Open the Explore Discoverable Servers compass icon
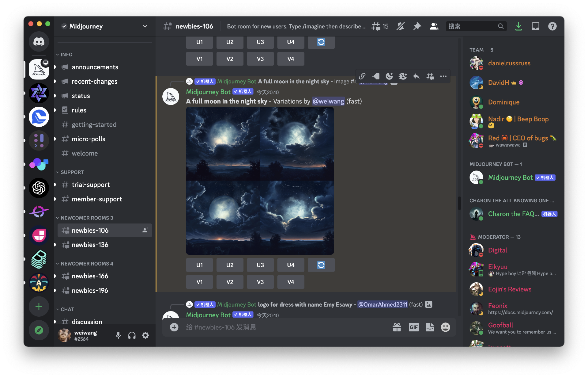Screen dimensions: 588x378 click(39, 330)
